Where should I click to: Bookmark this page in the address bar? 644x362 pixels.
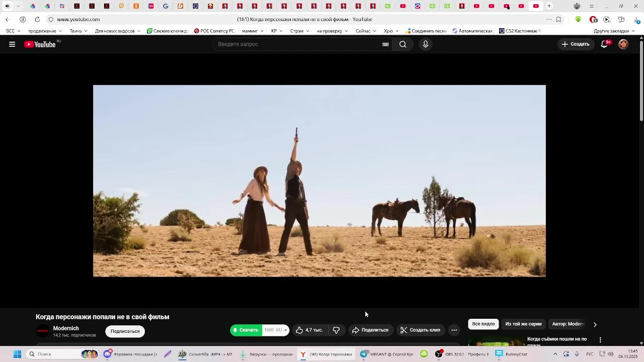(x=558, y=20)
